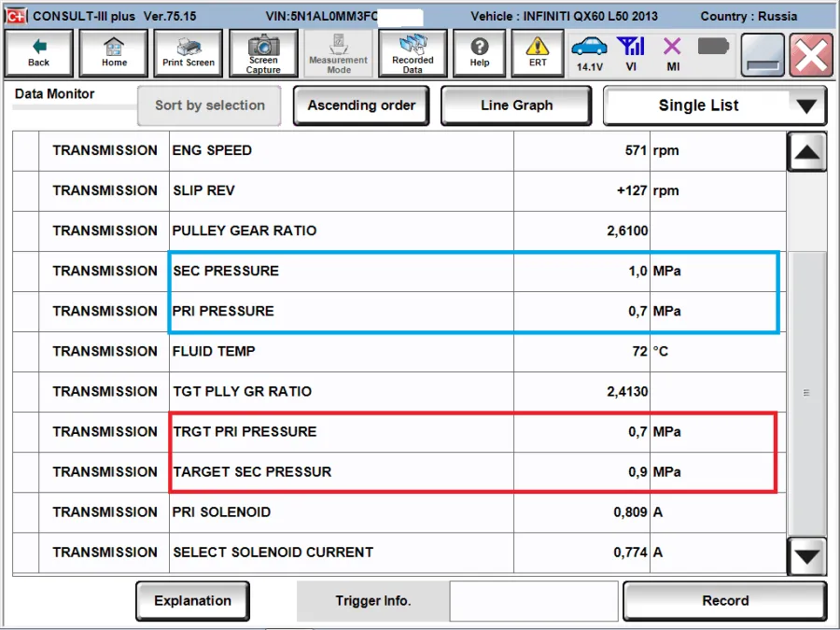Close the application with red X
This screenshot has width=840, height=630.
point(811,55)
